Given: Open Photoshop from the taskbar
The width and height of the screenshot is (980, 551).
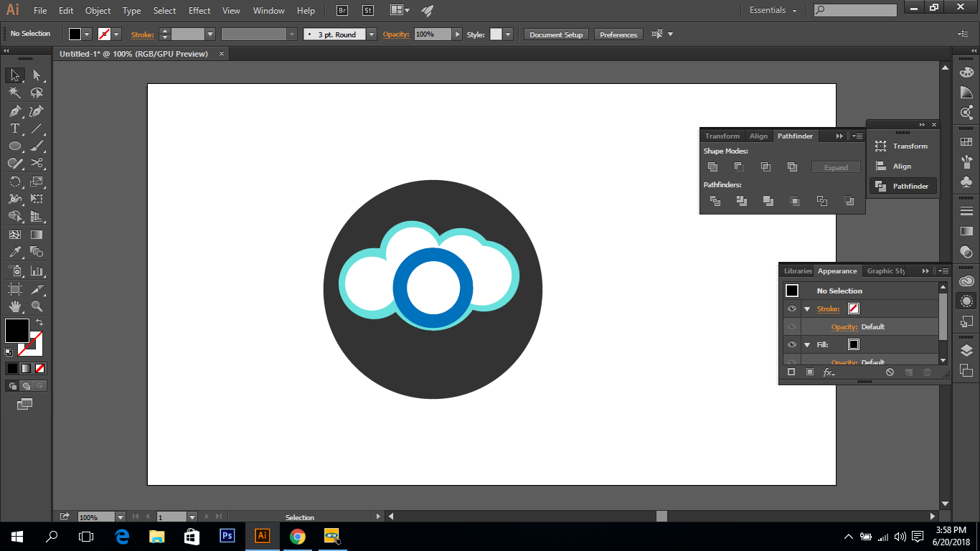Looking at the screenshot, I should [x=227, y=536].
